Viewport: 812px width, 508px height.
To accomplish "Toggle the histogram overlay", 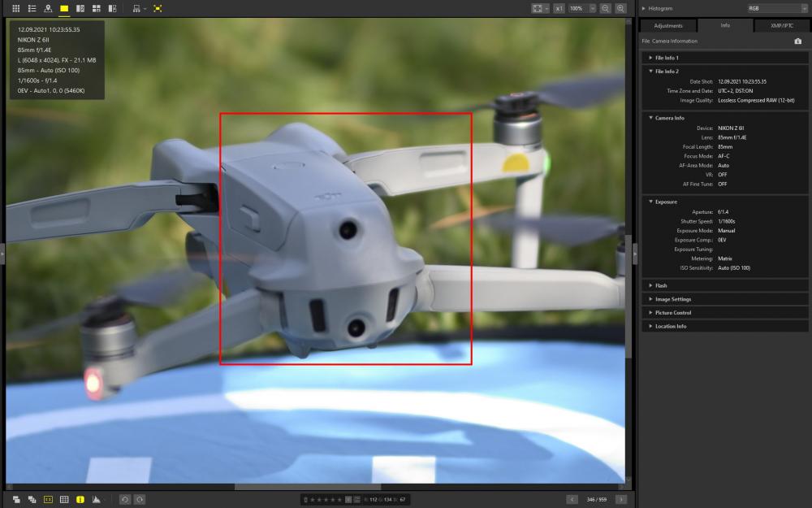I will click(97, 500).
